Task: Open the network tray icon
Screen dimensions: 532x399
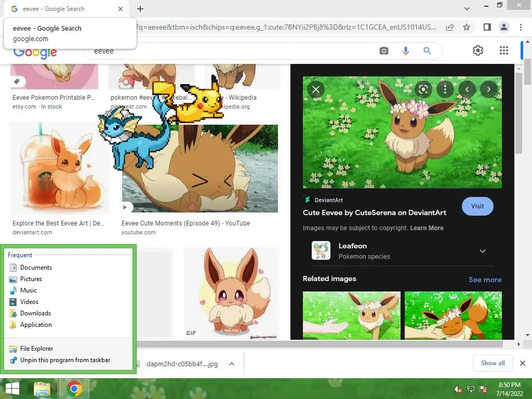Action: point(471,389)
